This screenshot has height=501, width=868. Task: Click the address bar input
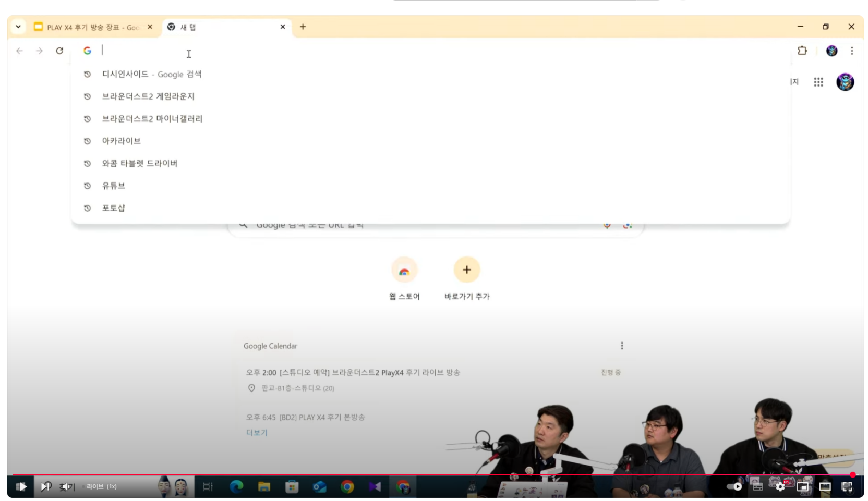pyautogui.click(x=430, y=51)
